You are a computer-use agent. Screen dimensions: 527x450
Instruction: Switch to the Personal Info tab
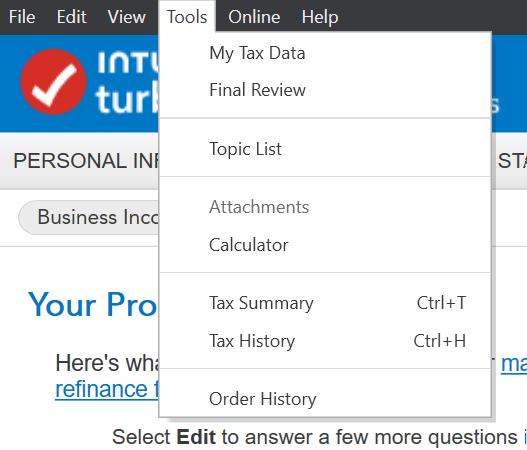click(x=86, y=161)
